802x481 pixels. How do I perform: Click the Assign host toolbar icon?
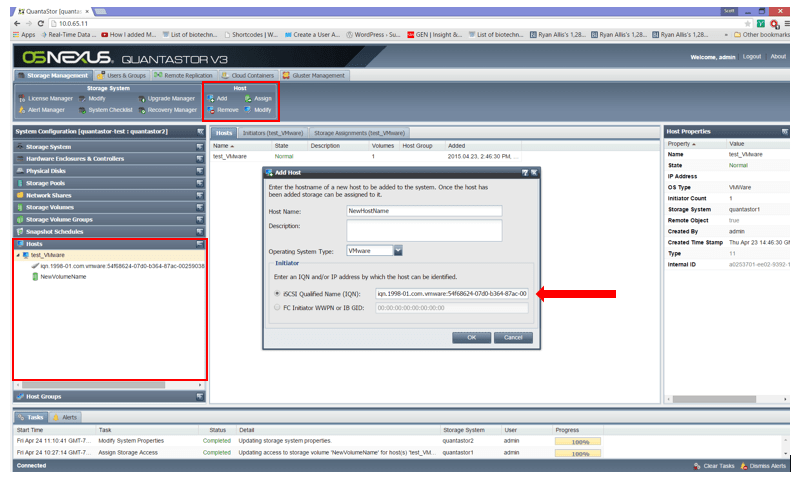(x=256, y=98)
